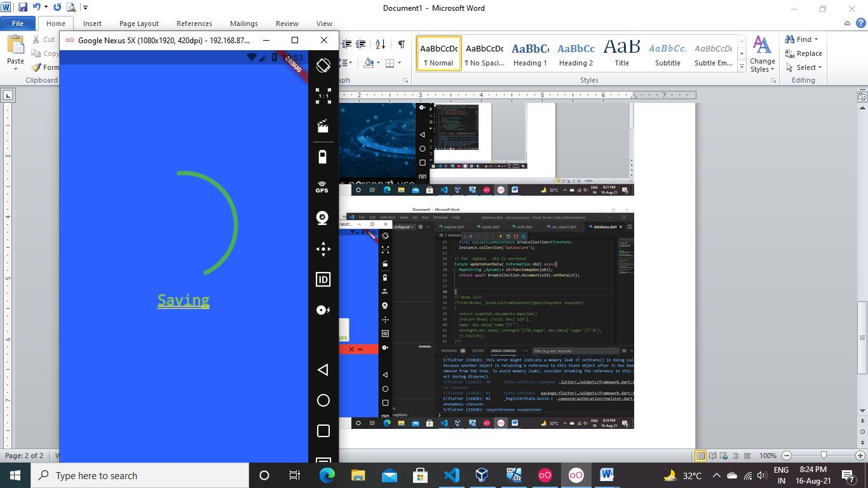
Task: Apply the Title style from the gallery
Action: click(622, 53)
